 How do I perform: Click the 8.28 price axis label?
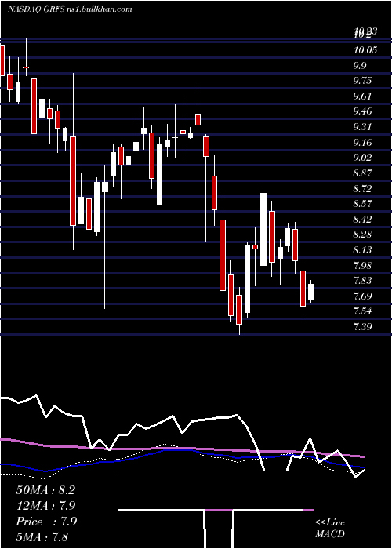[362, 235]
